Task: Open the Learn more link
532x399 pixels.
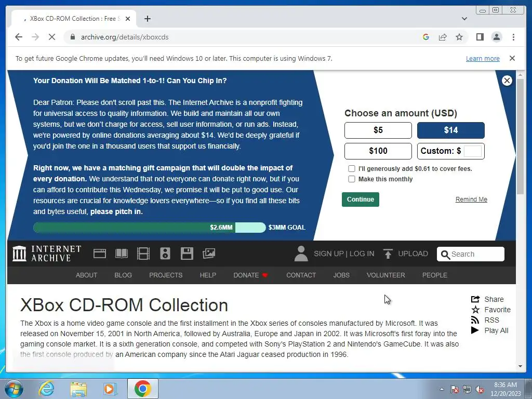Action: pos(483,58)
